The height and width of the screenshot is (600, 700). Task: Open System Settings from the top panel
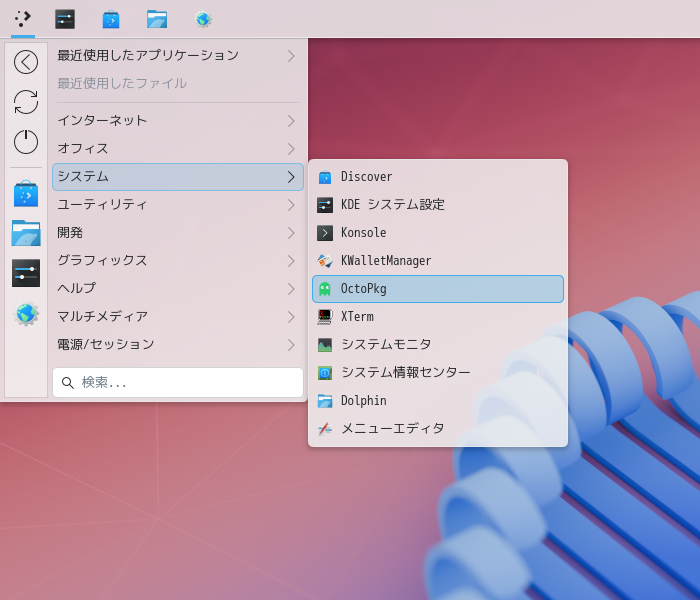pyautogui.click(x=65, y=19)
